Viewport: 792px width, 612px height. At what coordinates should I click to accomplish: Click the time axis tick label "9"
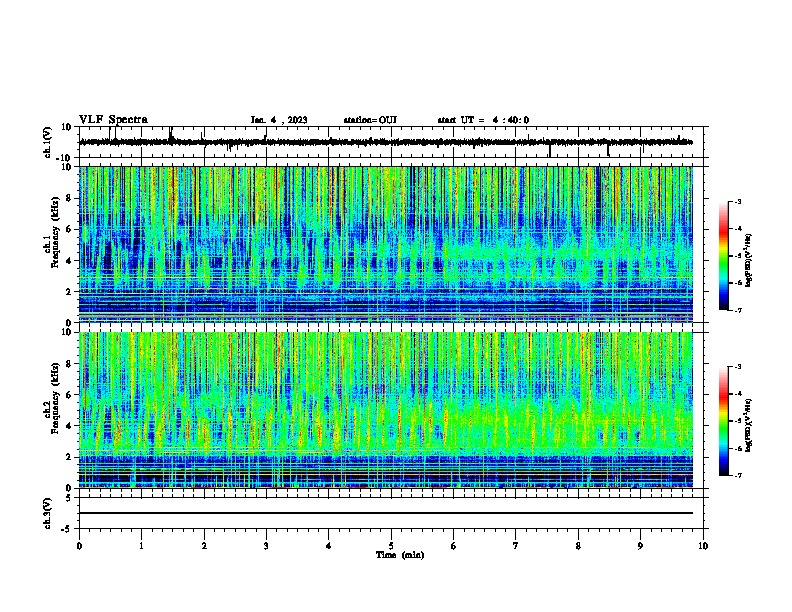tap(640, 546)
